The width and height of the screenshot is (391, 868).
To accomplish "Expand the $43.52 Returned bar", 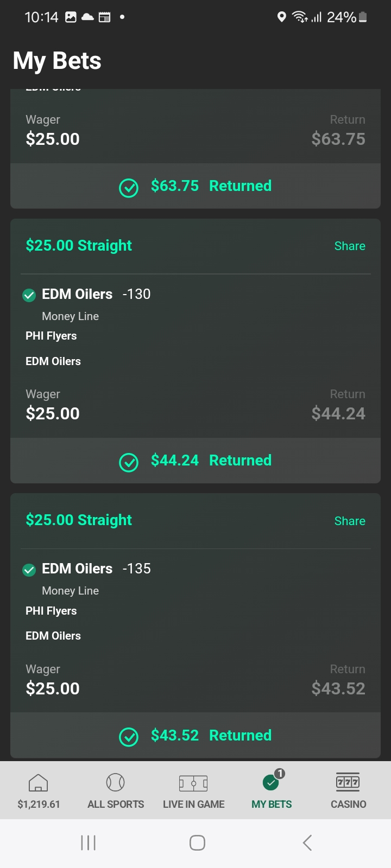I will point(195,736).
